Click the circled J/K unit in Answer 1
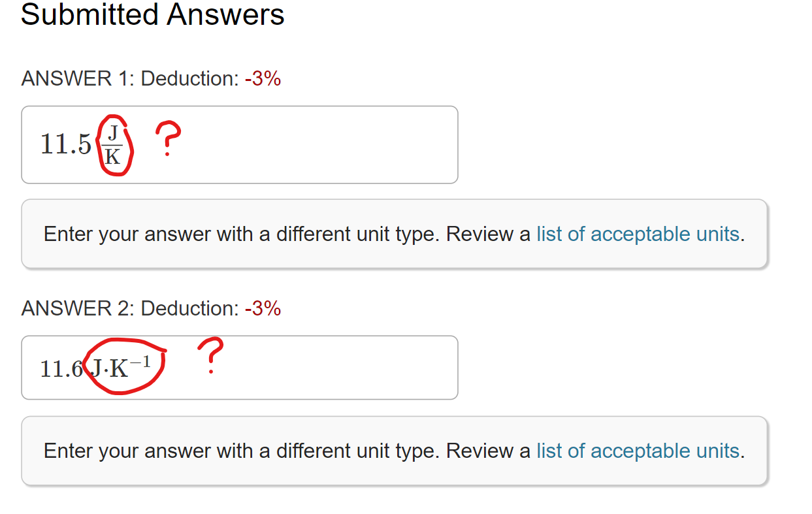The width and height of the screenshot is (812, 514). [x=112, y=144]
